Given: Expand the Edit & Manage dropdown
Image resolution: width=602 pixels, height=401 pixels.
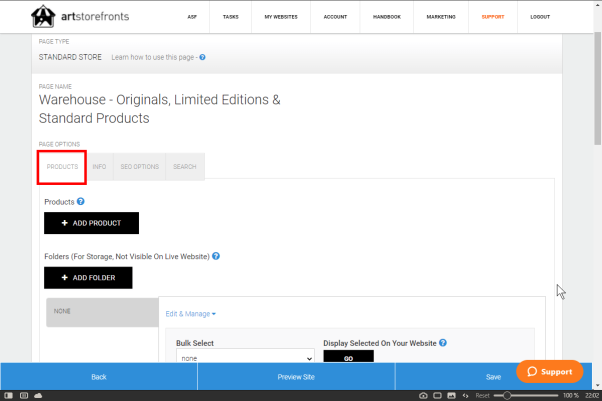Looking at the screenshot, I should (190, 314).
